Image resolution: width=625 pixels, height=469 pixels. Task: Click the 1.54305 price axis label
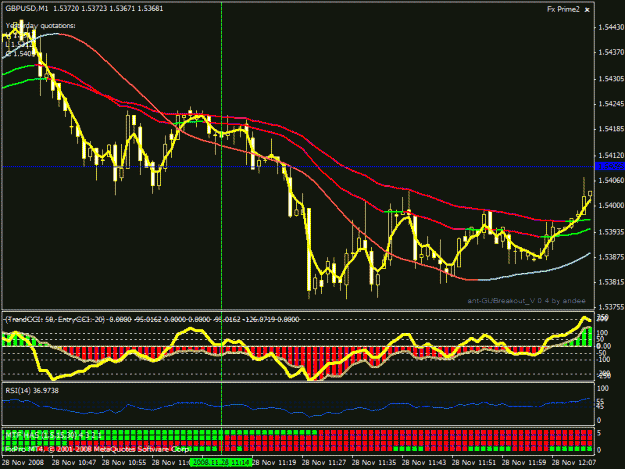point(610,79)
